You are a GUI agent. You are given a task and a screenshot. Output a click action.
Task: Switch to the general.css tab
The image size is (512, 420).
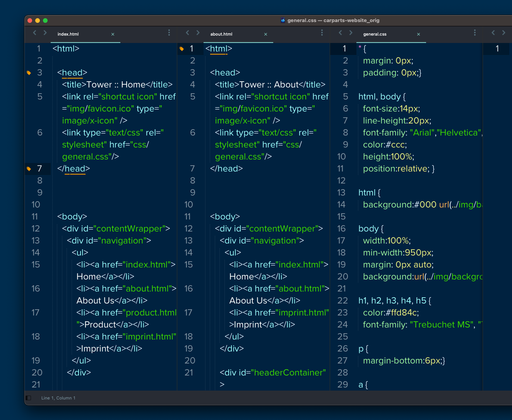(x=374, y=34)
